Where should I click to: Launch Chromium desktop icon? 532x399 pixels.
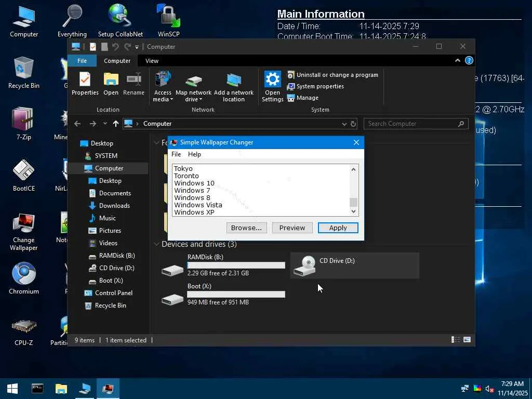[24, 278]
